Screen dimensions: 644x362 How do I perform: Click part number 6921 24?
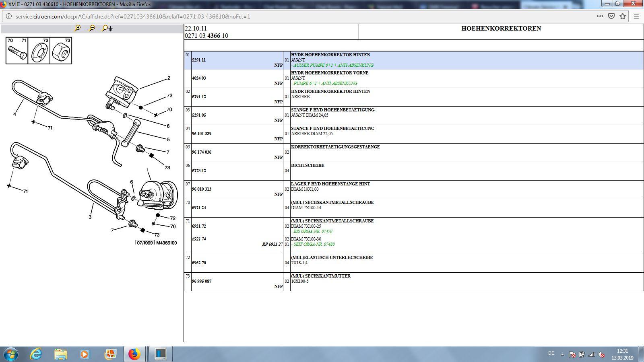[x=199, y=208]
